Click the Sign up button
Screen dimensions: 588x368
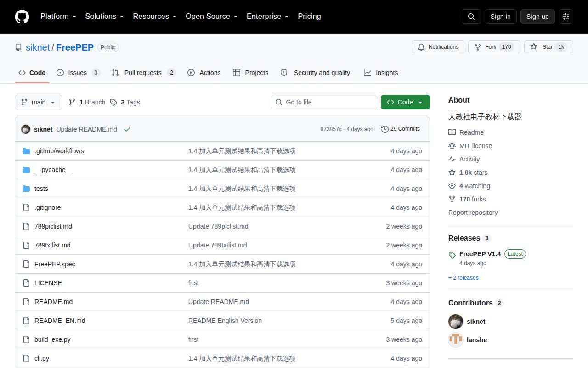tap(537, 17)
